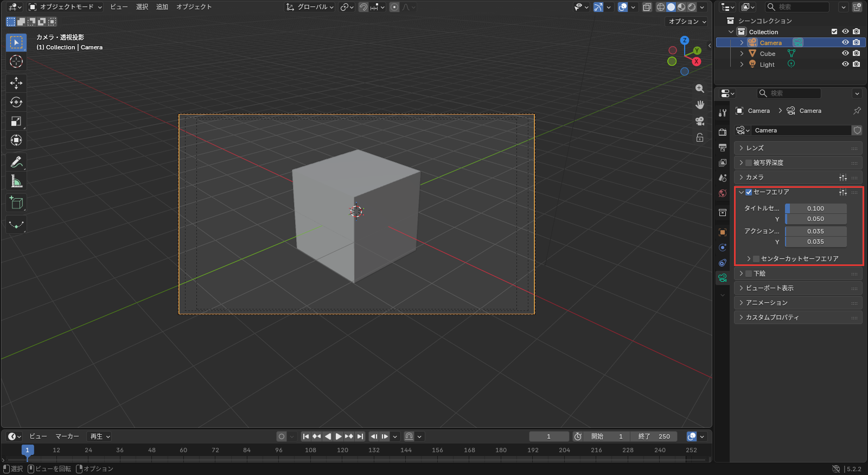Click the オプション button in the viewport

(687, 22)
